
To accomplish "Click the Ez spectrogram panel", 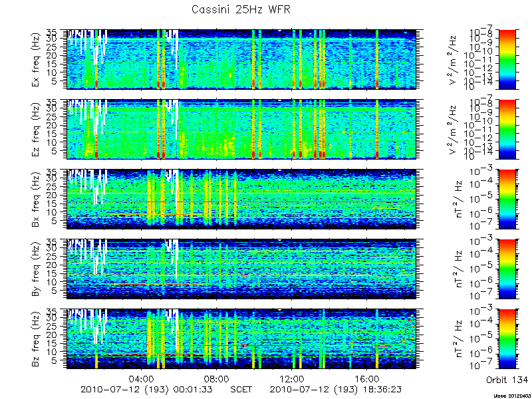I will click(x=241, y=129).
